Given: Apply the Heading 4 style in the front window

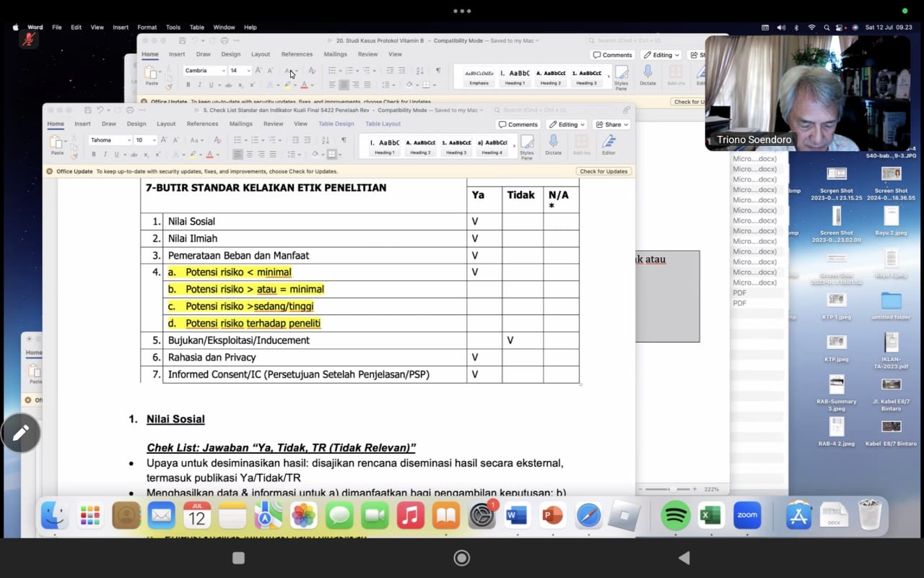Looking at the screenshot, I should pos(492,145).
